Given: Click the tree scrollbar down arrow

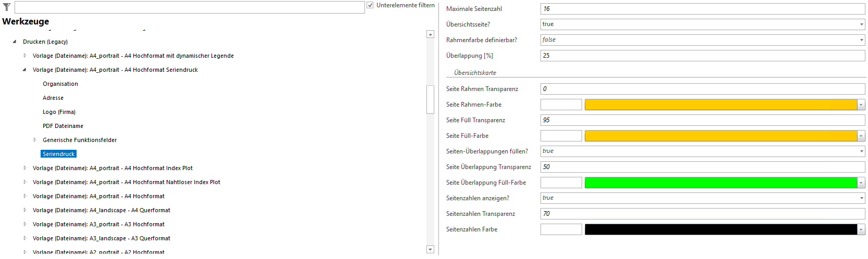Looking at the screenshot, I should coord(430,250).
